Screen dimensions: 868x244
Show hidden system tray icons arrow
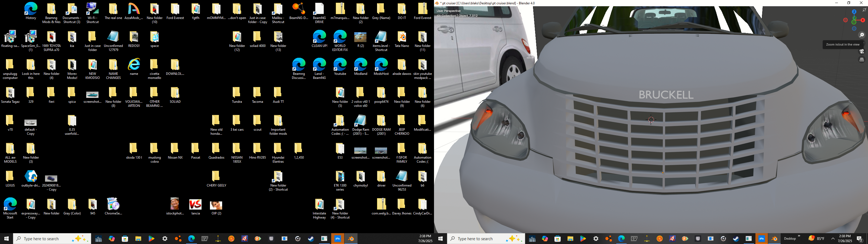pos(833,239)
